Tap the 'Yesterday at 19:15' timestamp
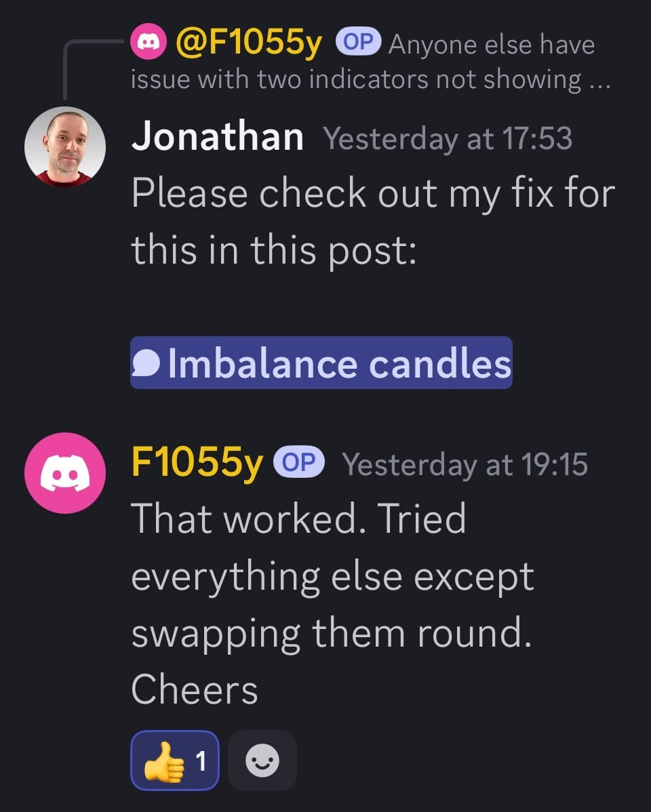 (x=465, y=464)
